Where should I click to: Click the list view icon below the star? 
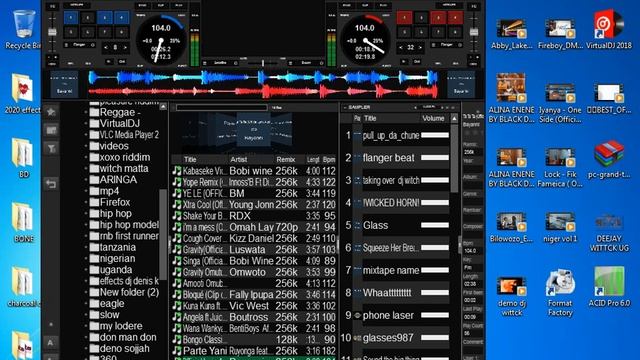[x=51, y=130]
